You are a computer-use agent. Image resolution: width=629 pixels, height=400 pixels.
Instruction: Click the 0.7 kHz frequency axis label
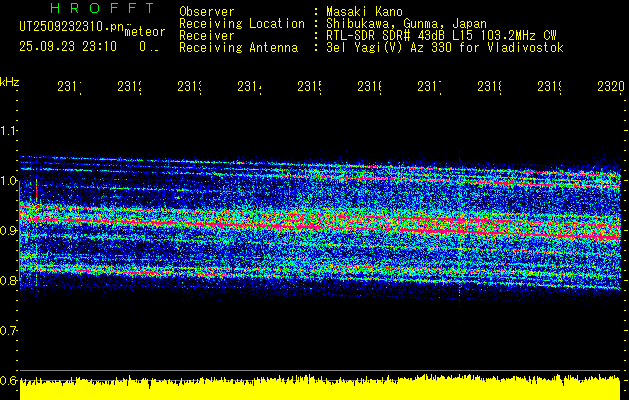[8, 331]
